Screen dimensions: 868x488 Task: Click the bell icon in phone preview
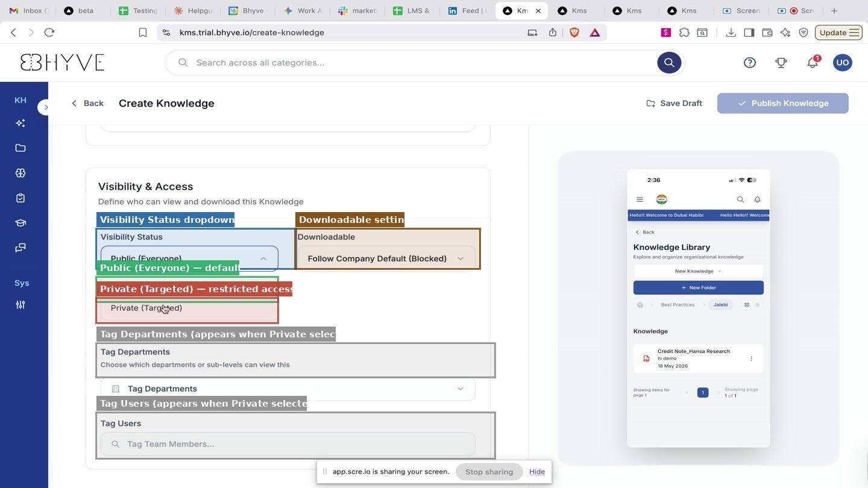point(758,199)
